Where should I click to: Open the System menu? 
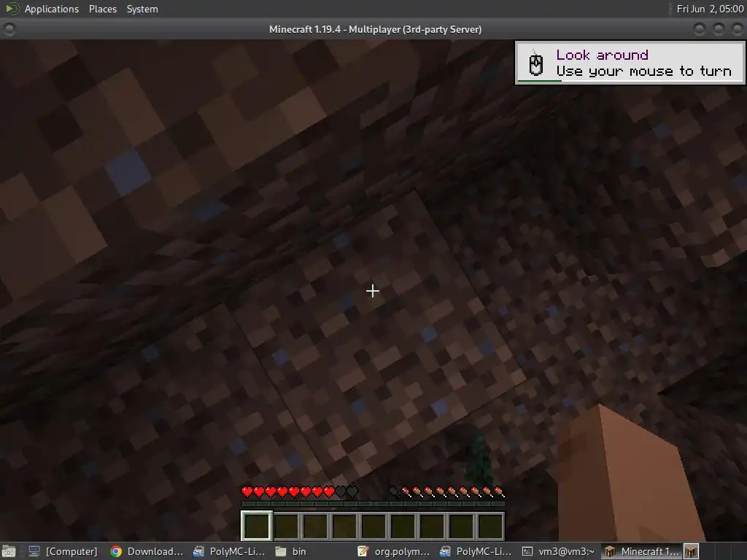pyautogui.click(x=142, y=9)
